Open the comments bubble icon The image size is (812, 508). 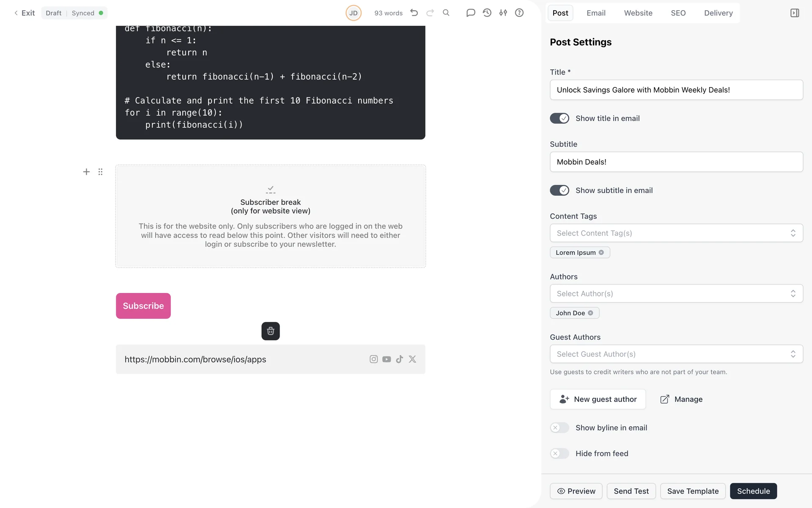470,13
